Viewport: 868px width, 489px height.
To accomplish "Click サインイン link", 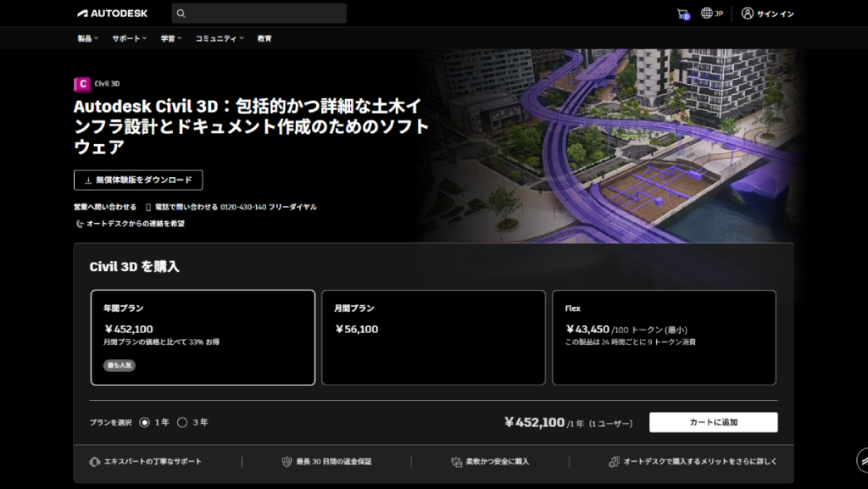I will [776, 14].
